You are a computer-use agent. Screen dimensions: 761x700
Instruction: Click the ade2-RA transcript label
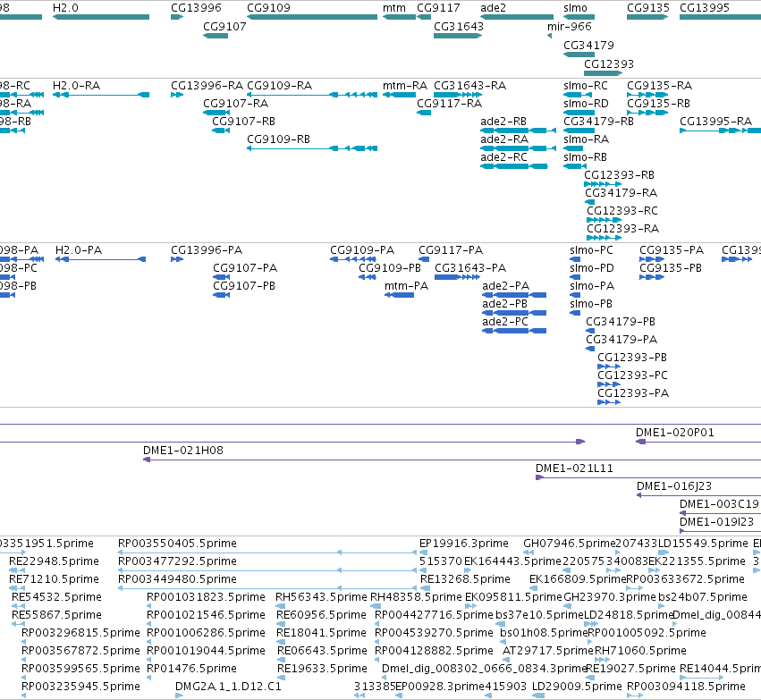(504, 139)
